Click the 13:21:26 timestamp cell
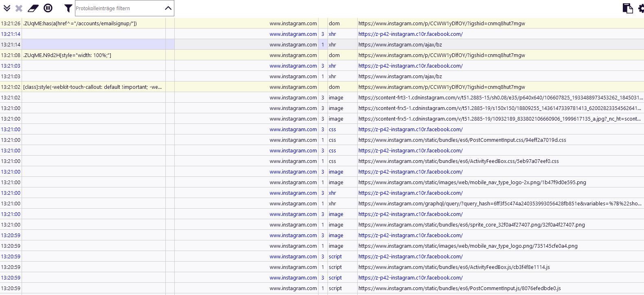This screenshot has width=644, height=295. pyautogui.click(x=11, y=23)
